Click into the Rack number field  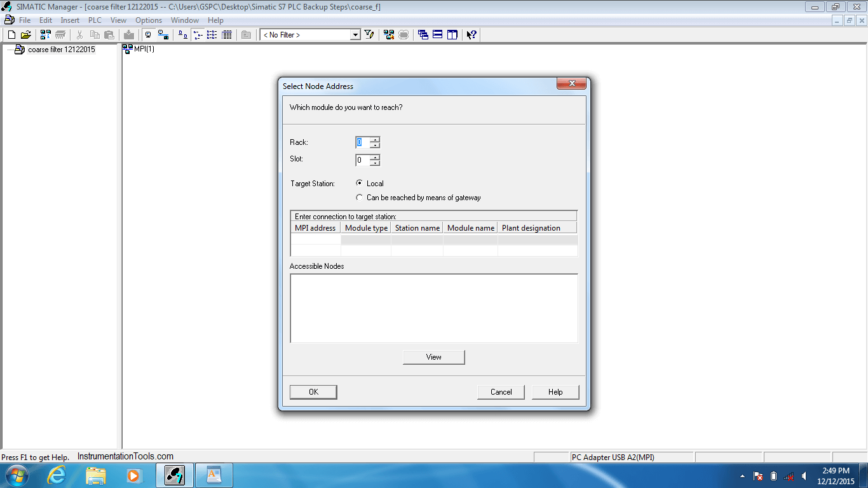[x=363, y=143]
